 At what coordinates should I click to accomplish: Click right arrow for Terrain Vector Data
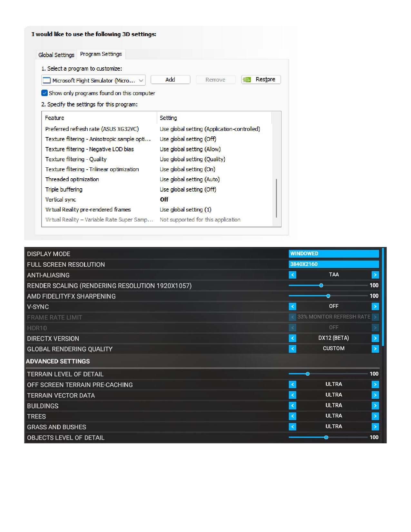tap(375, 395)
